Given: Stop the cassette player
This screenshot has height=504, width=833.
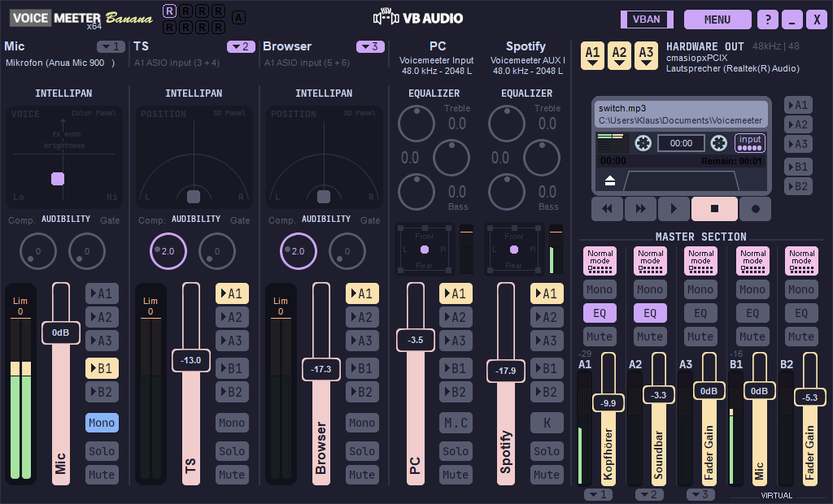Looking at the screenshot, I should coord(714,209).
